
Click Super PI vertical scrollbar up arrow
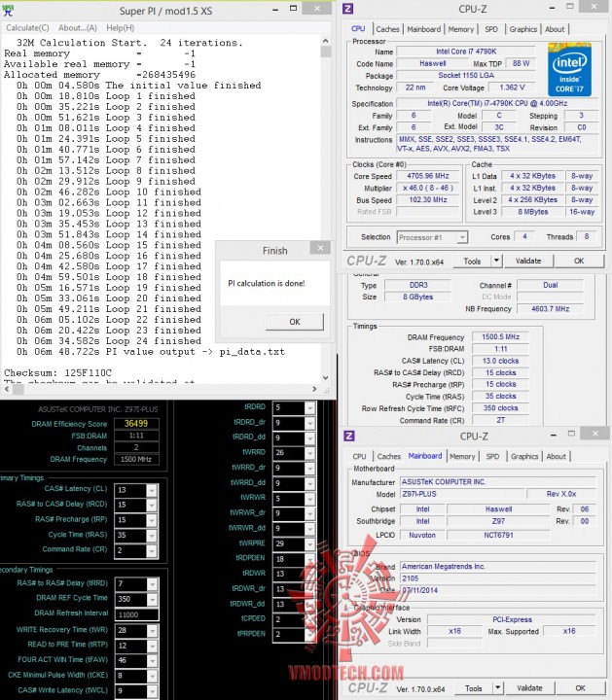tap(325, 41)
